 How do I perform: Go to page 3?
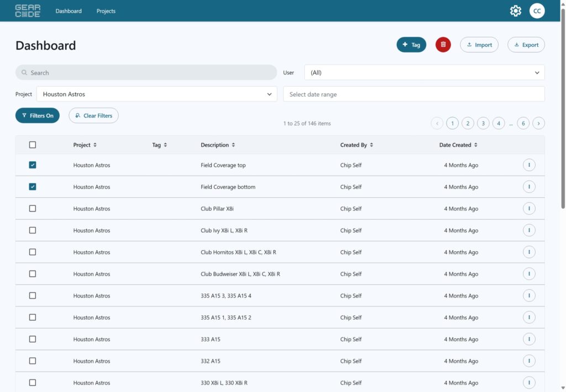click(483, 123)
